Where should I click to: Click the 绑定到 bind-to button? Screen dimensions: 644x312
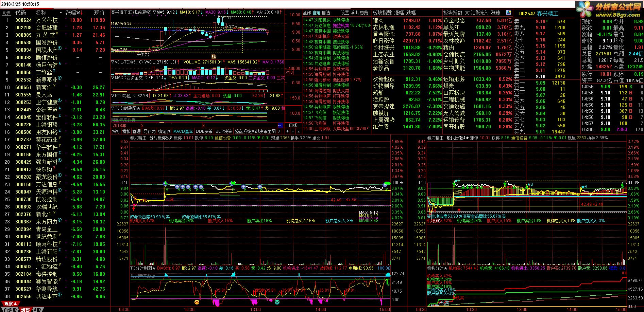pos(164,131)
